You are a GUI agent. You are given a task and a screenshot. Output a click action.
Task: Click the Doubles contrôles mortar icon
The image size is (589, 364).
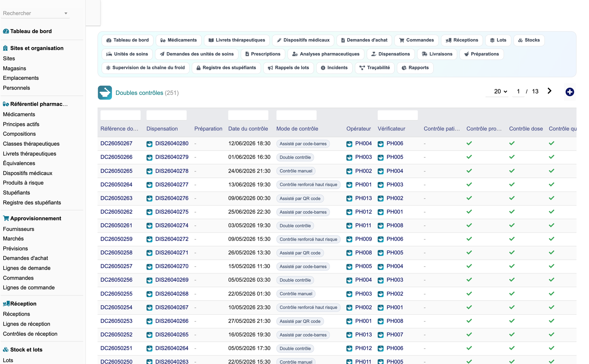click(105, 93)
